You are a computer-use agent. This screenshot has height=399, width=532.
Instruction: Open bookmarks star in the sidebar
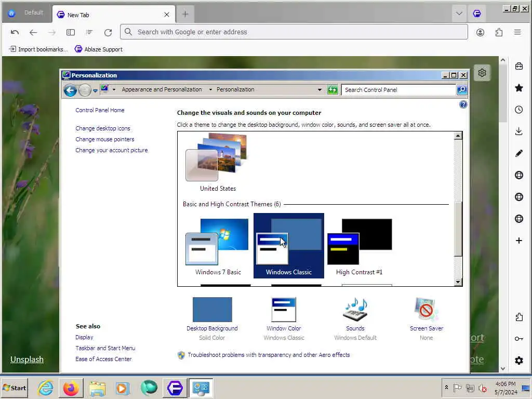tap(519, 88)
